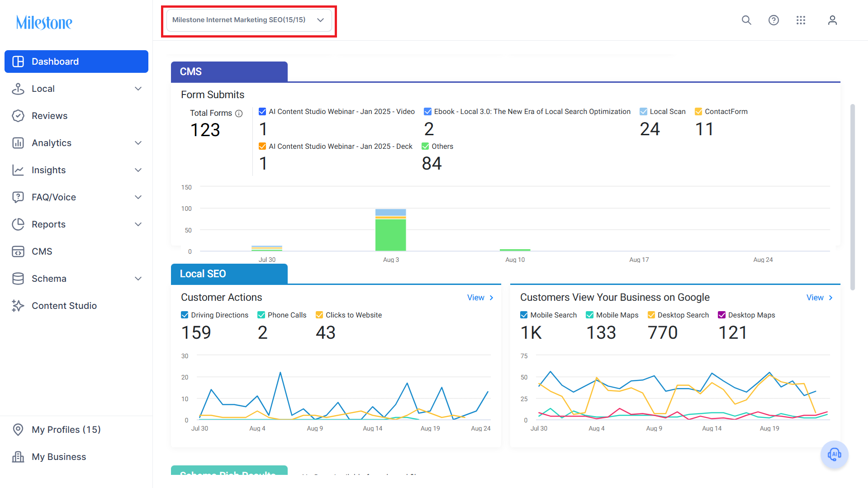This screenshot has width=868, height=488.
Task: Open the user account icon
Action: pos(832,20)
